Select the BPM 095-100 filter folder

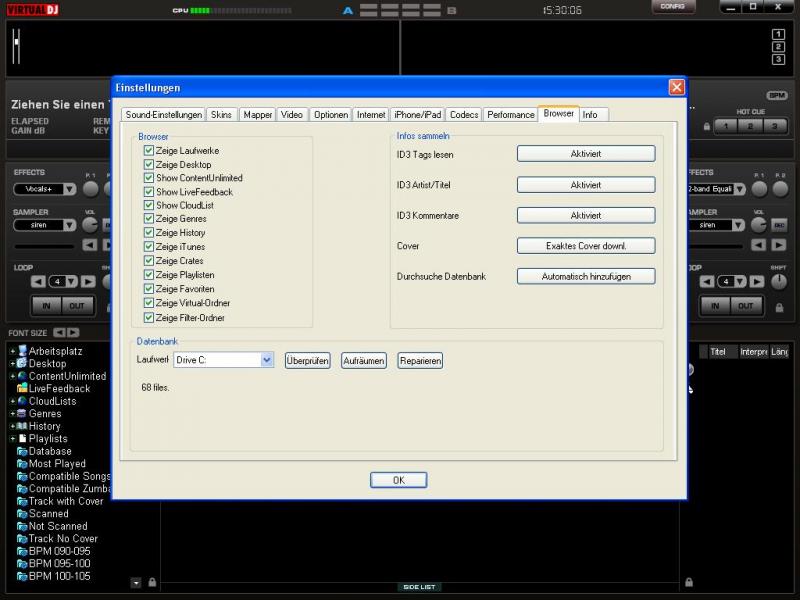54,564
